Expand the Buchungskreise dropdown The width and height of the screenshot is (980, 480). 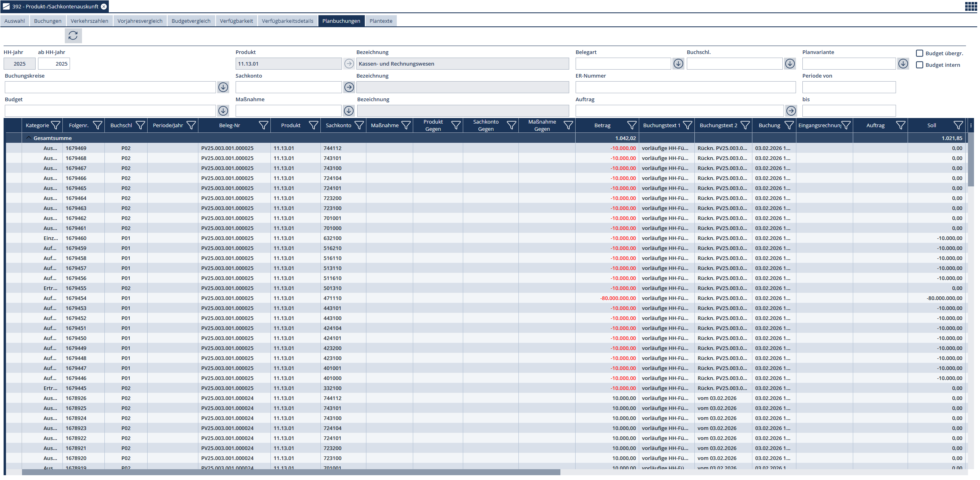click(223, 87)
